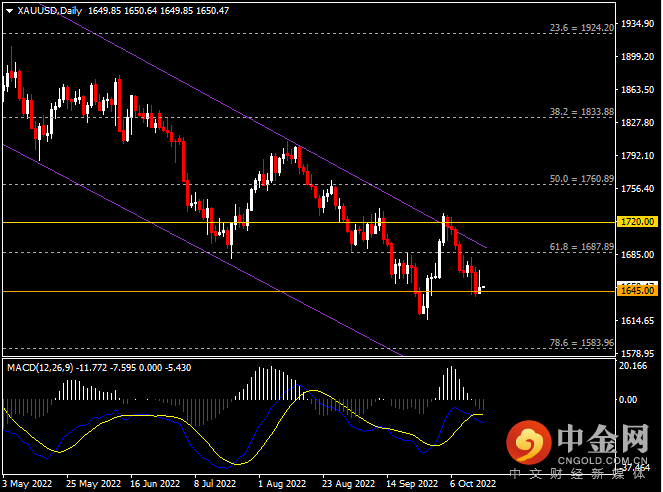Screen dimensions: 663x492
Task: Click the 20.166 MACD scale value
Action: click(633, 366)
